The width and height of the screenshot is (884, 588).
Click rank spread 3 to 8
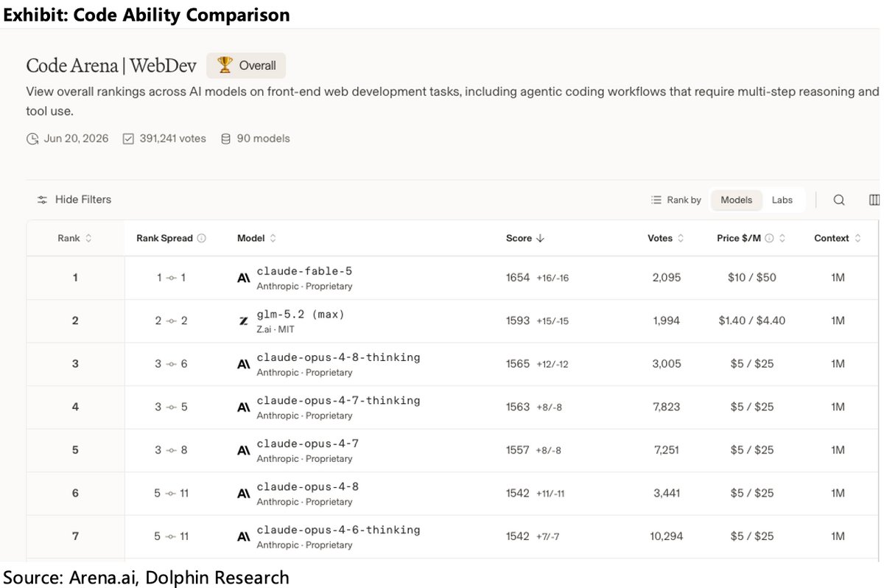[x=172, y=450]
